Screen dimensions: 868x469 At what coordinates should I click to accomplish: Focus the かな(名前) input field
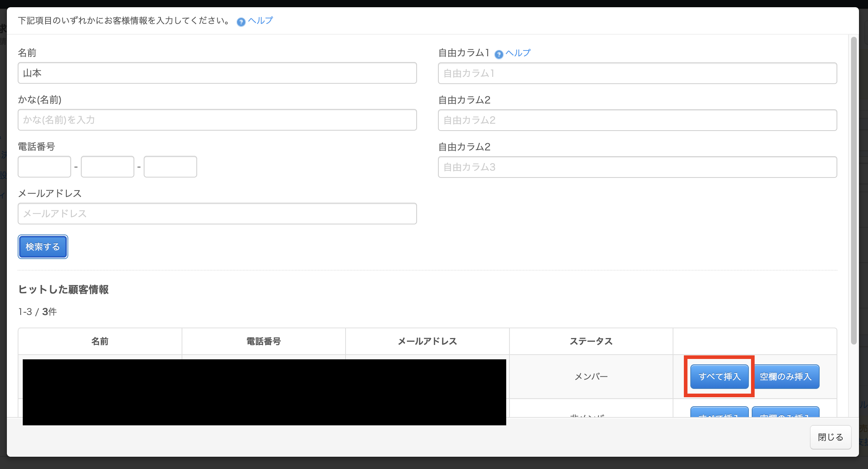pos(217,120)
